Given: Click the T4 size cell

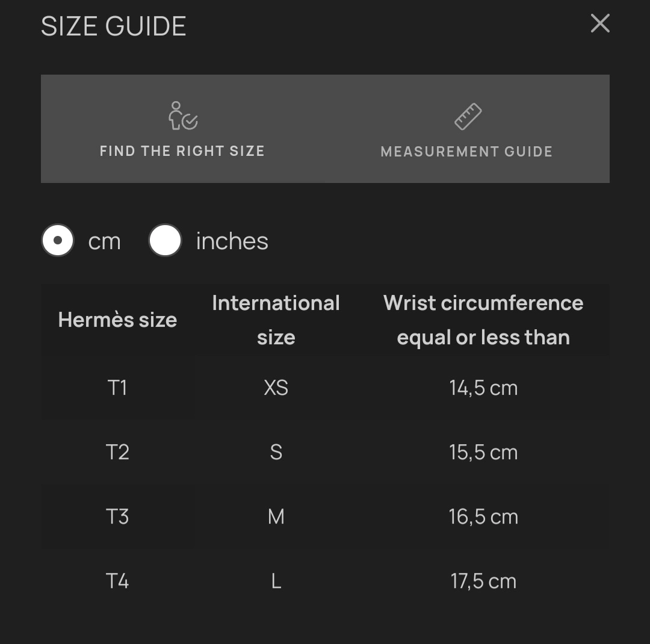Looking at the screenshot, I should [117, 581].
